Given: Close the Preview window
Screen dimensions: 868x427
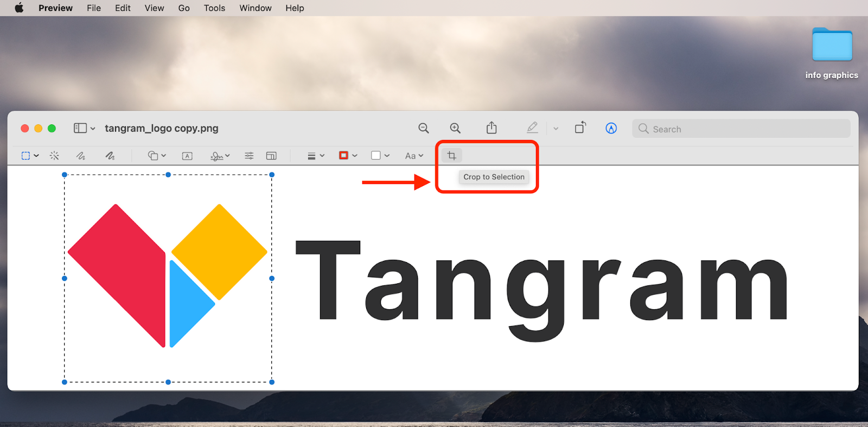Looking at the screenshot, I should (x=25, y=129).
